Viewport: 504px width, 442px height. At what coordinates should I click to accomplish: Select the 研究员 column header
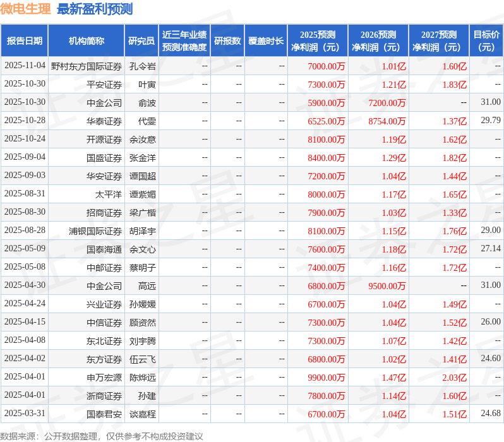click(141, 41)
